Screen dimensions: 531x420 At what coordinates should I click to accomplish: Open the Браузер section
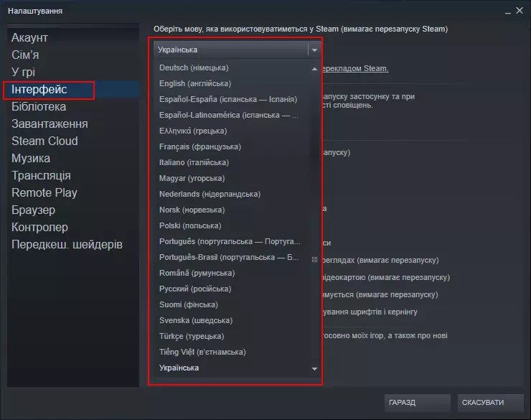click(34, 210)
